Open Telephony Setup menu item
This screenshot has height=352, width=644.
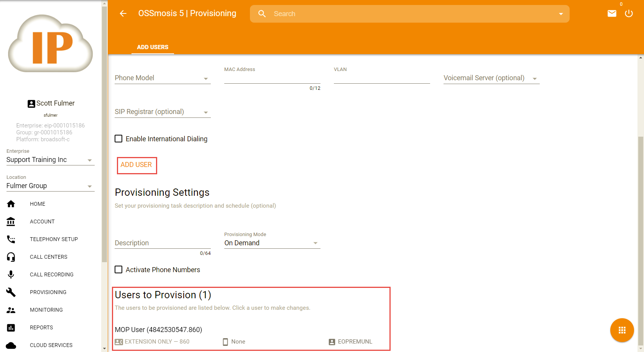pyautogui.click(x=54, y=239)
